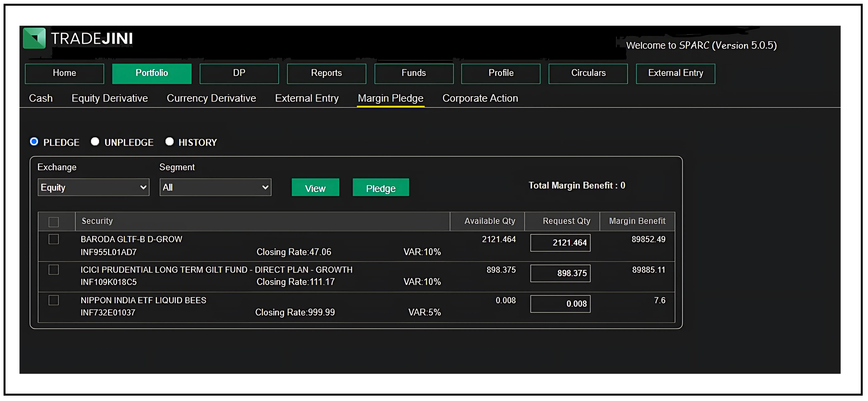
Task: Click the green Pledge button
Action: pos(381,188)
